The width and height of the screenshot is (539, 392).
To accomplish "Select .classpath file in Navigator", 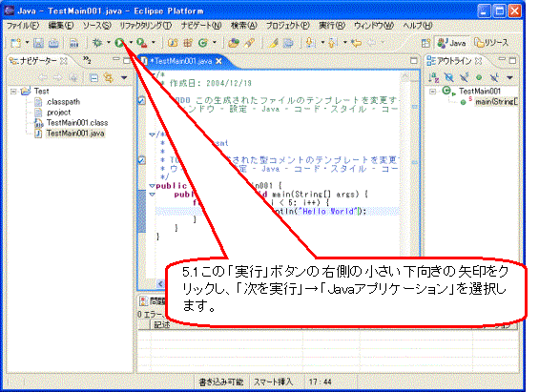I will pyautogui.click(x=63, y=102).
